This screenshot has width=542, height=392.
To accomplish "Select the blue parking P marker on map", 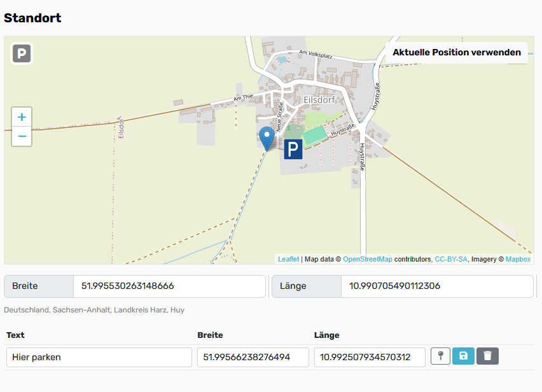I will tap(293, 150).
